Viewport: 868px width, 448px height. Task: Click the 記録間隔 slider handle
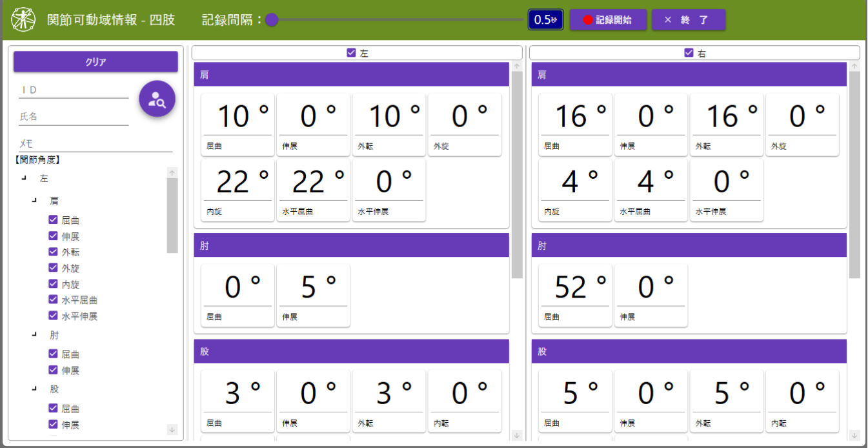click(x=272, y=20)
